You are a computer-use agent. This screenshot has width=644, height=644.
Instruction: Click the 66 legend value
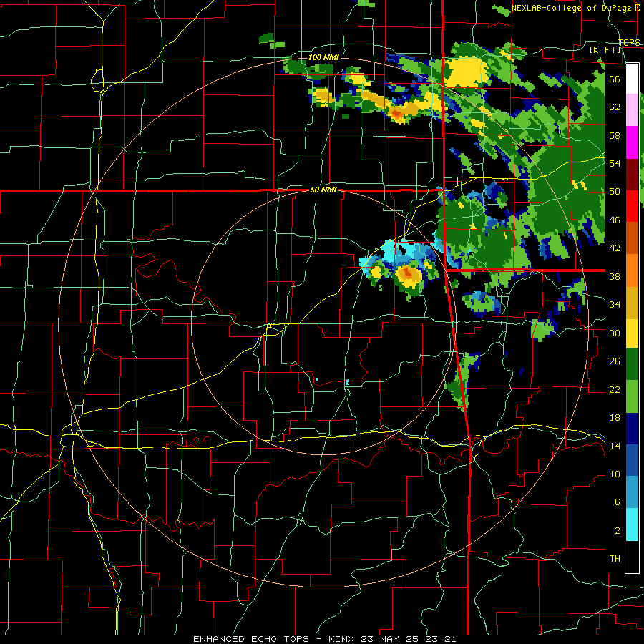615,79
